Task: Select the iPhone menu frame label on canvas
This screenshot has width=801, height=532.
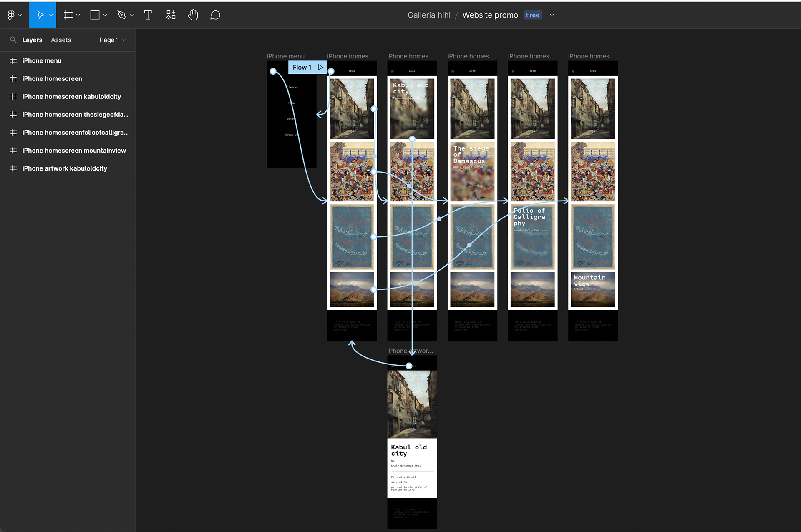Action: coord(285,56)
